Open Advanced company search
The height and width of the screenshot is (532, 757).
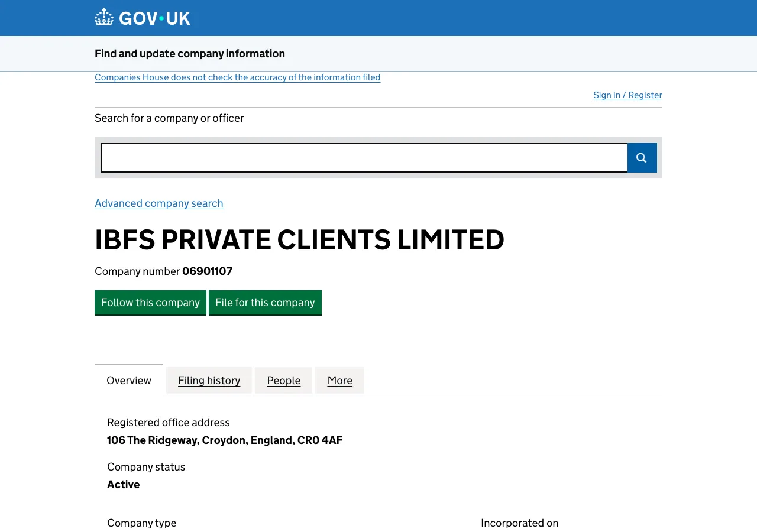(x=159, y=203)
